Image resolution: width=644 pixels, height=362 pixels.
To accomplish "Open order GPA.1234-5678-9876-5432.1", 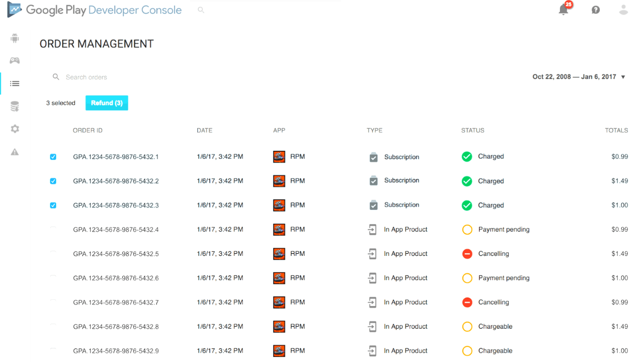I will [x=116, y=157].
